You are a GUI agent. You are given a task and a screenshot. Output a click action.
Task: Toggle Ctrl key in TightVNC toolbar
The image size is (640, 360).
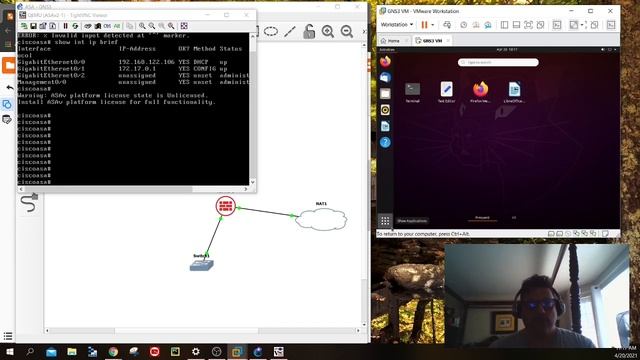point(107,26)
